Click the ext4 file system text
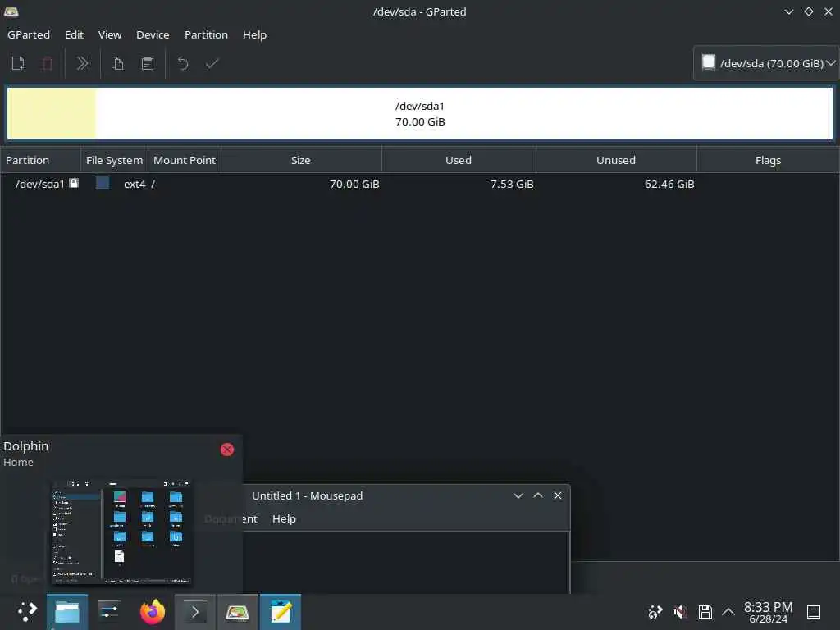 click(x=135, y=184)
